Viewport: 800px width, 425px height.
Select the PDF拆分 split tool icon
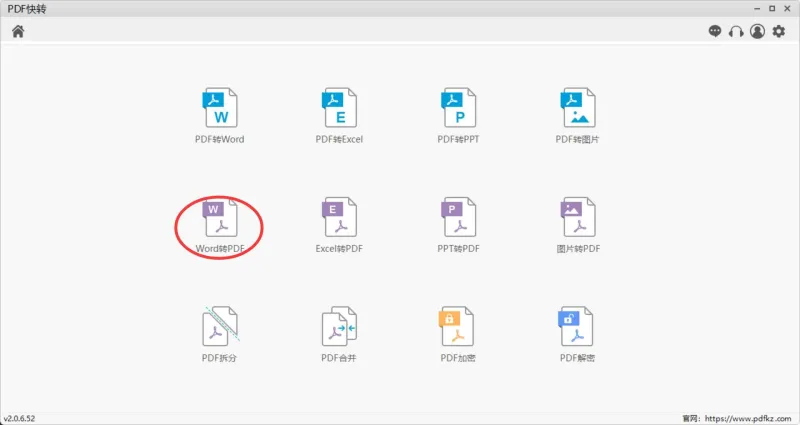pos(220,327)
